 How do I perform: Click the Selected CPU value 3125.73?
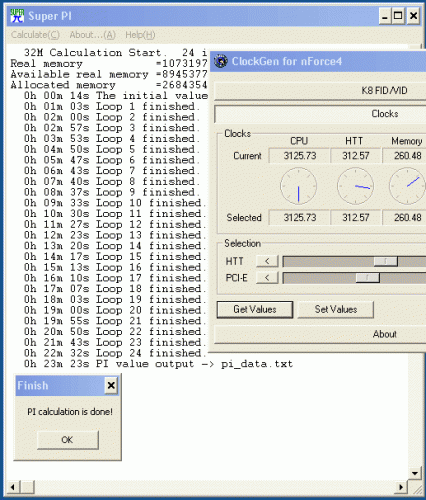(x=299, y=218)
